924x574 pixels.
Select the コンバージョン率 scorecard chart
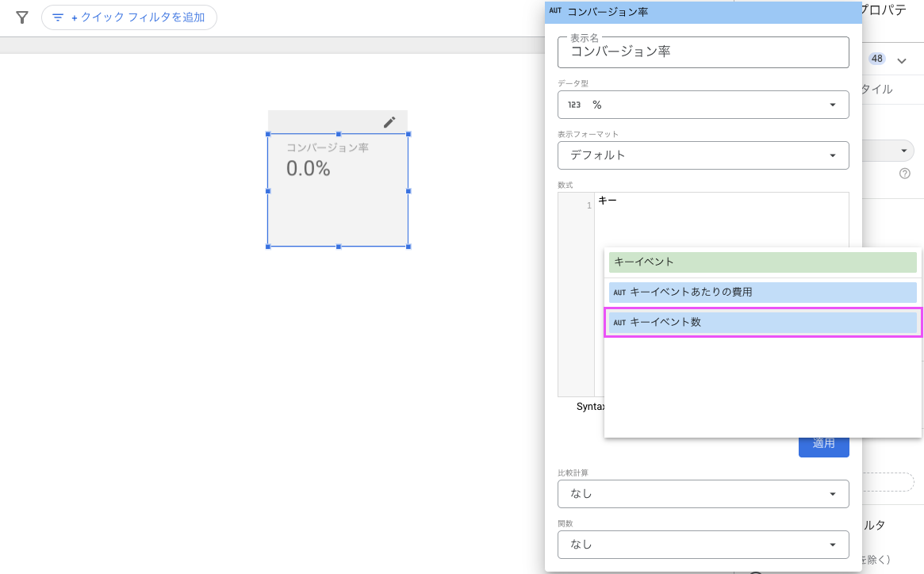[338, 190]
